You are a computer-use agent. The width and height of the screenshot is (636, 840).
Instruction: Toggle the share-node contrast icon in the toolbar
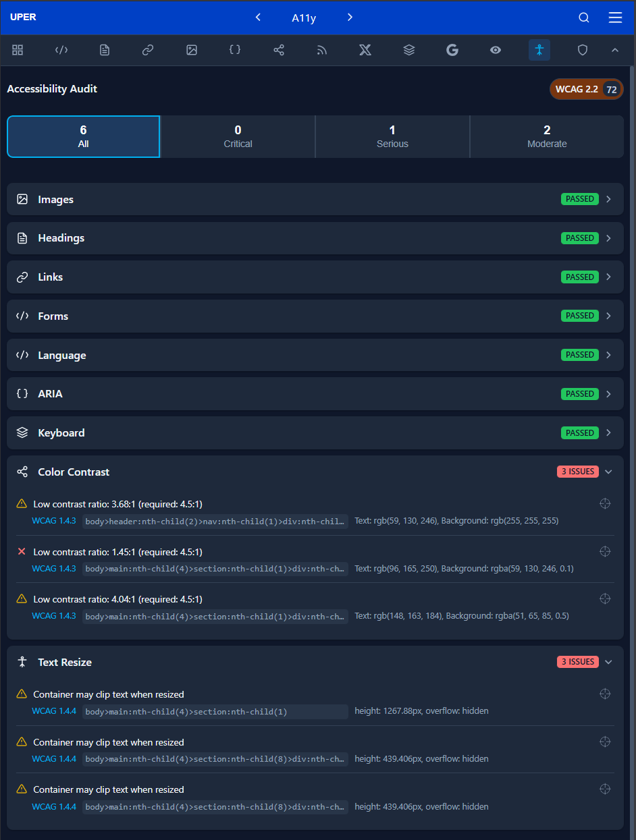click(x=278, y=50)
